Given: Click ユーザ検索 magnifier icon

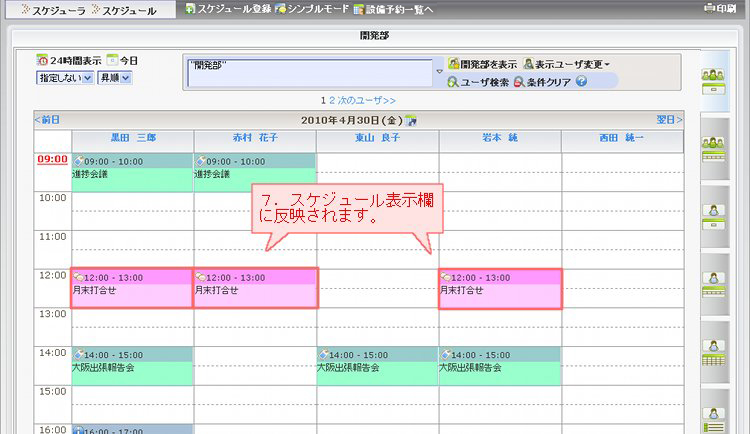Looking at the screenshot, I should [452, 82].
